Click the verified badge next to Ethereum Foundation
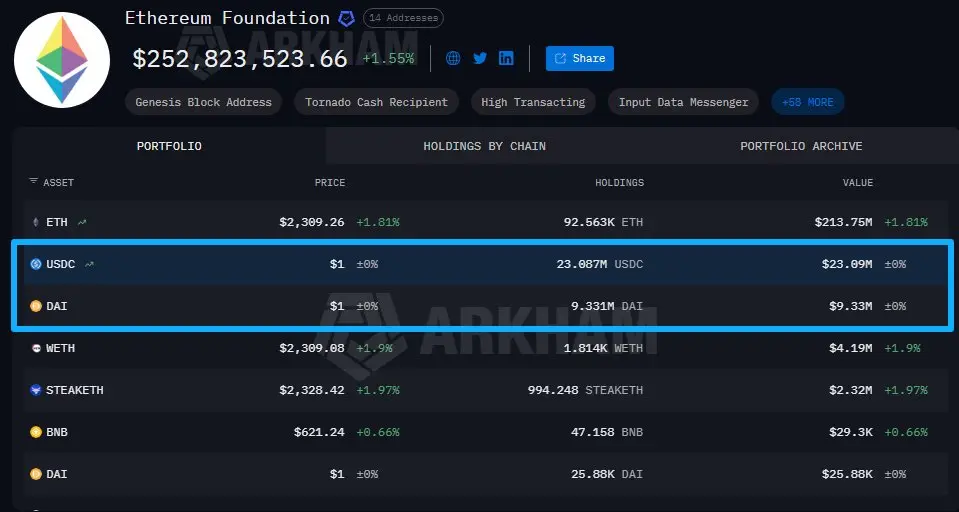The width and height of the screenshot is (959, 512). [x=347, y=19]
